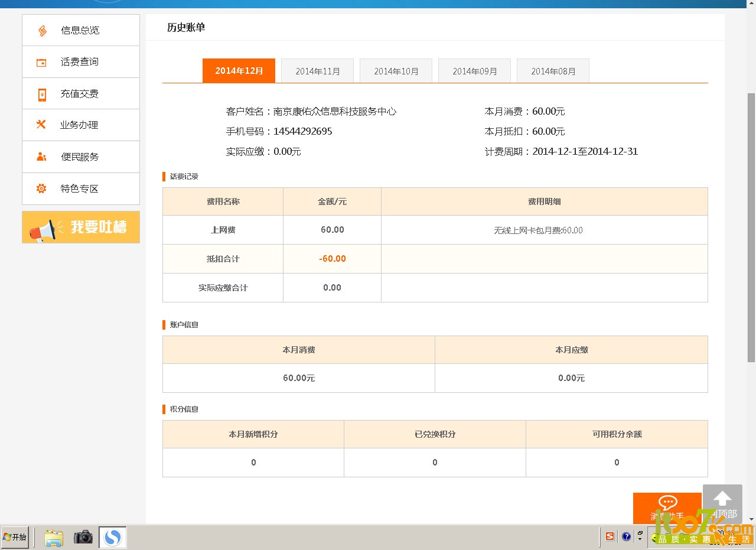Open 充值交费 menu item
The width and height of the screenshot is (756, 550).
[80, 93]
